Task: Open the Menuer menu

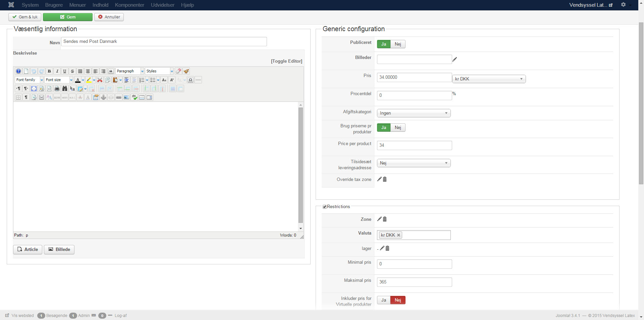Action: pyautogui.click(x=77, y=5)
